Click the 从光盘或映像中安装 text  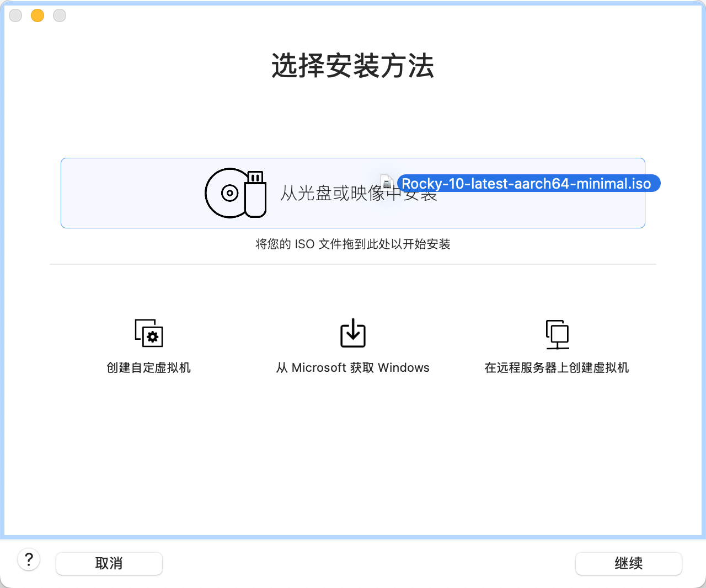(x=359, y=194)
